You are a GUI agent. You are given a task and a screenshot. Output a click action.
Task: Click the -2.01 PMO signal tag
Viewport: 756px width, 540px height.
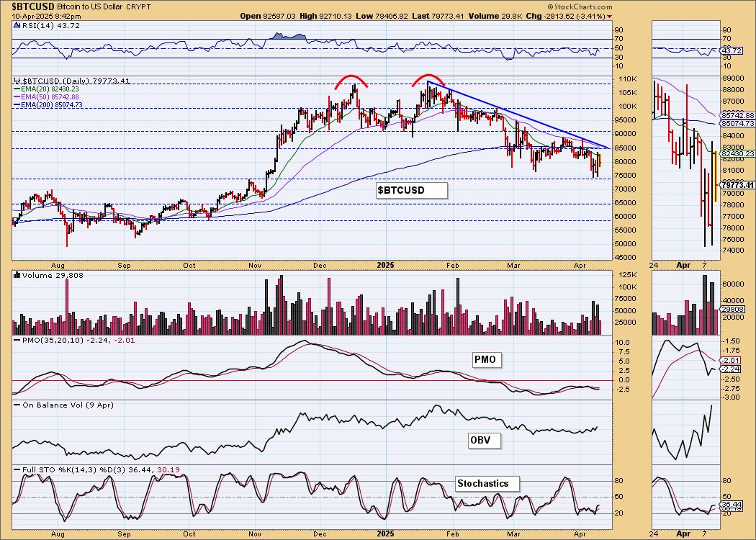click(731, 360)
